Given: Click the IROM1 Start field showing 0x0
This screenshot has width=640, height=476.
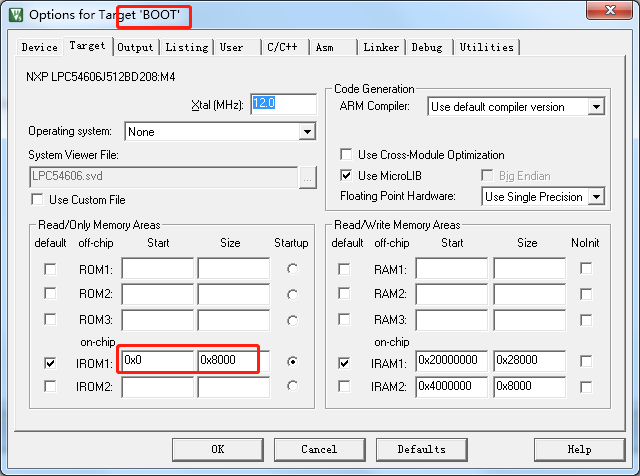Looking at the screenshot, I should click(158, 361).
